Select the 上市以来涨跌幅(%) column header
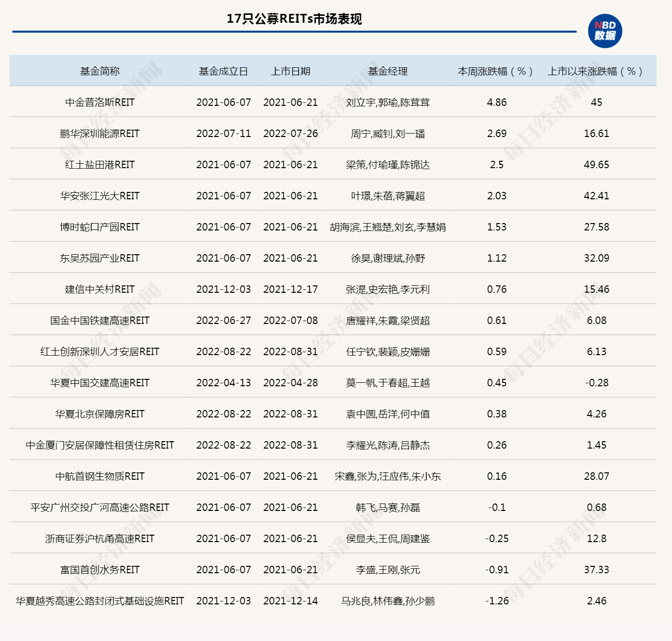 coord(595,71)
